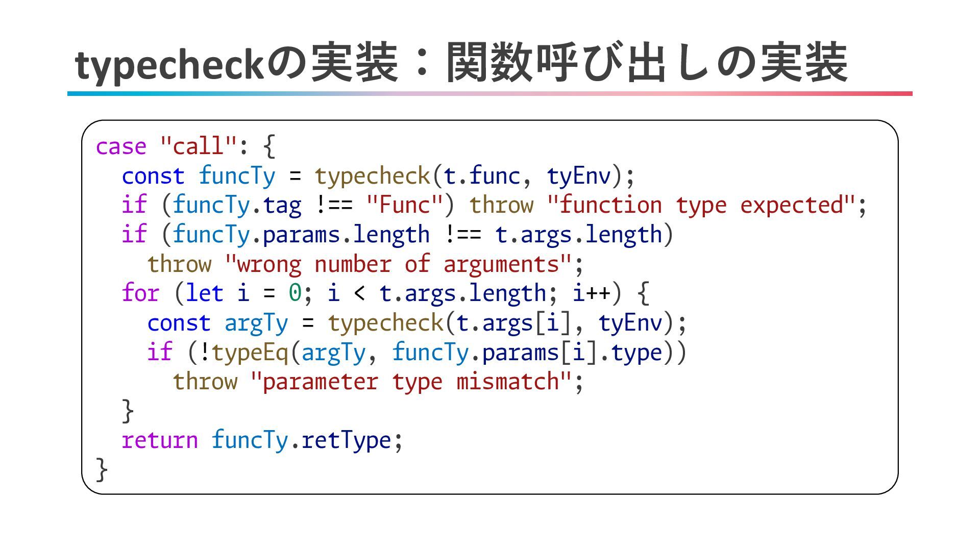Viewport: 980px width, 551px height.
Task: Click the 'for' loop keyword
Action: click(x=140, y=293)
